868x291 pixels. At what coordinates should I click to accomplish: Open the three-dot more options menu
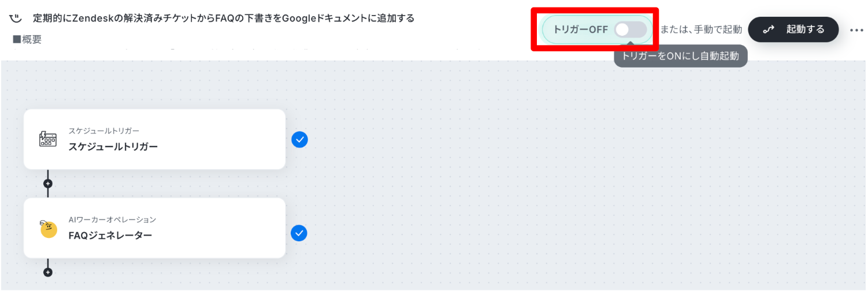point(856,30)
